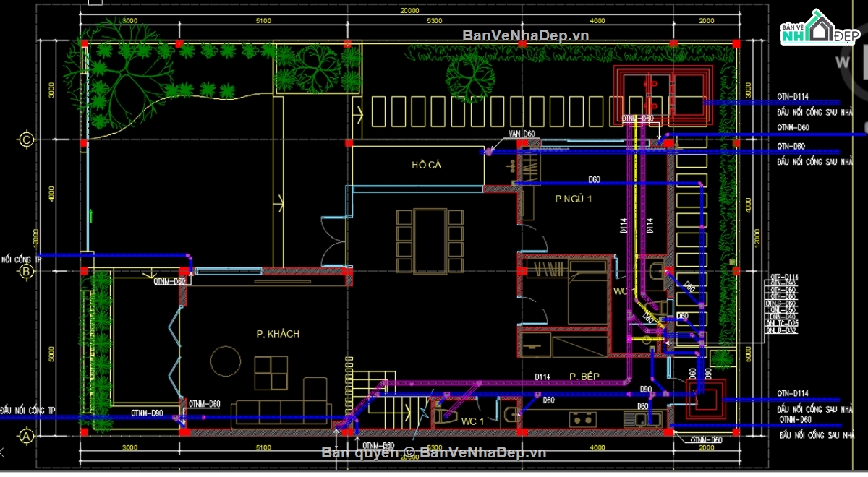The width and height of the screenshot is (868, 477).
Task: Select the P. BẾP room label
Action: (584, 376)
